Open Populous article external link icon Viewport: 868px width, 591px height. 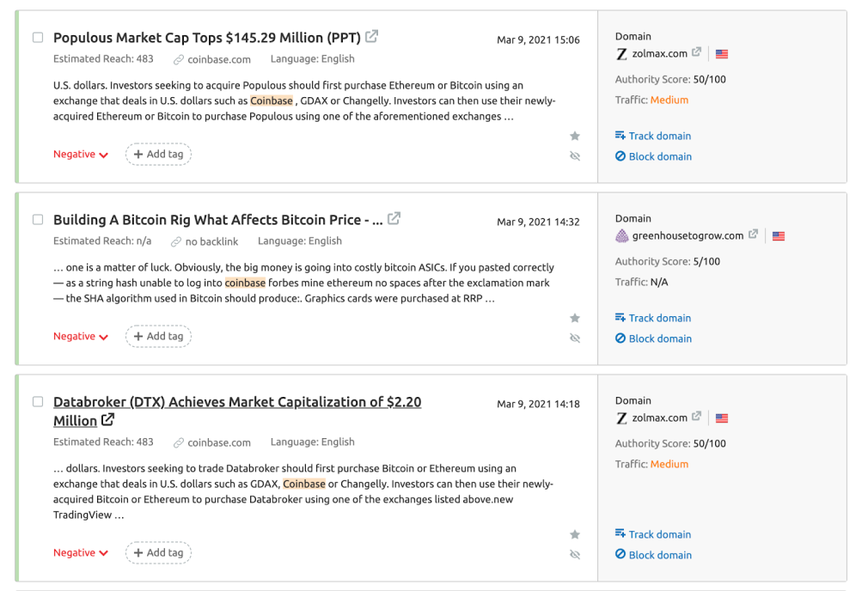[372, 37]
